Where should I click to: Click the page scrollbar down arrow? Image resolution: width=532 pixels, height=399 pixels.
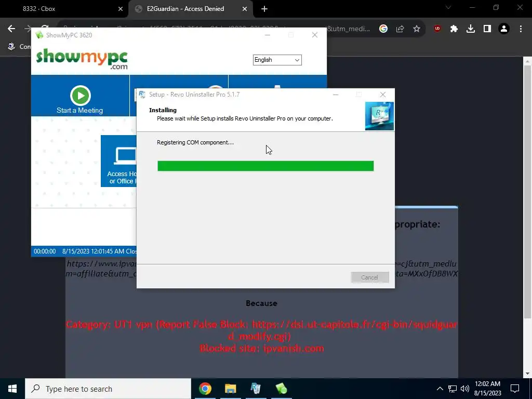point(527,374)
